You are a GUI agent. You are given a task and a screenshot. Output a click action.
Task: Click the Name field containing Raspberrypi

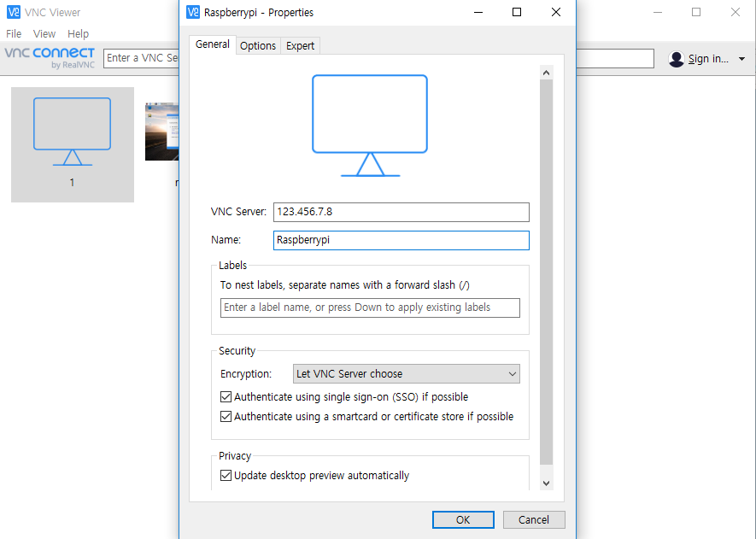(401, 240)
